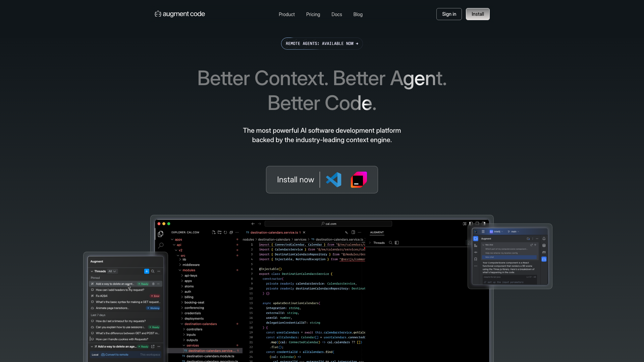Open IntelliJ hamburger main menu
The width and height of the screenshot is (644, 362).
(x=483, y=232)
